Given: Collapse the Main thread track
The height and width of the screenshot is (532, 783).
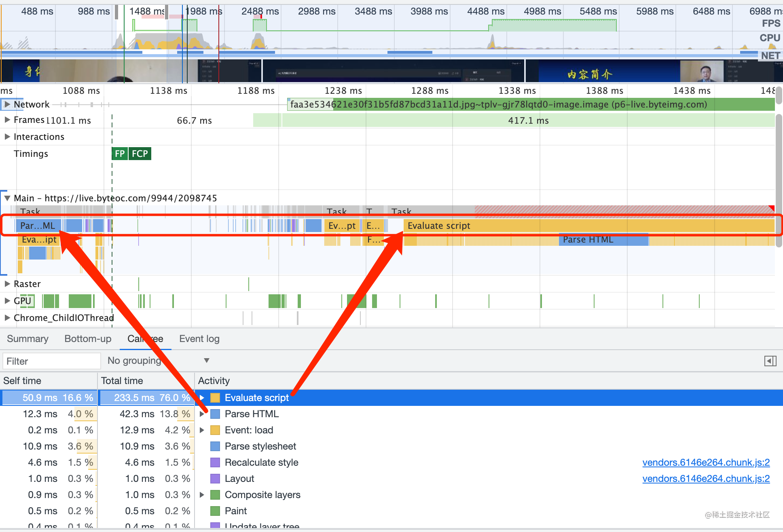Looking at the screenshot, I should coord(7,198).
